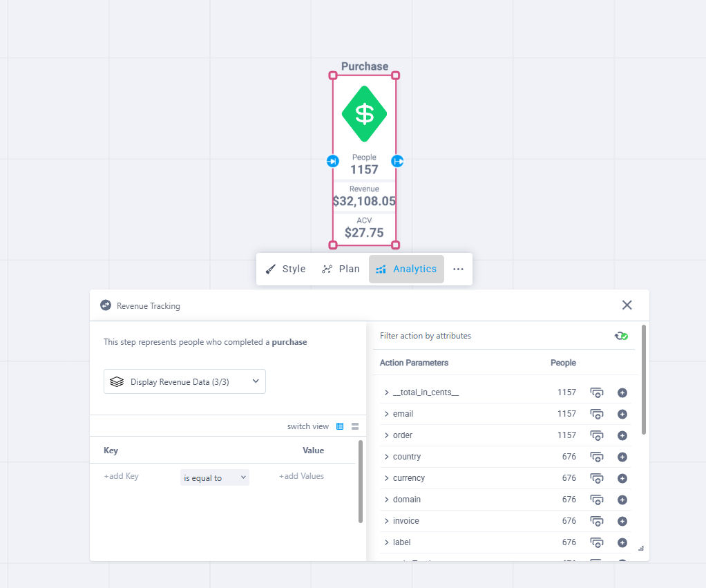Switch to the stacked list view icon
Viewport: 706px width, 588px height.
point(355,426)
